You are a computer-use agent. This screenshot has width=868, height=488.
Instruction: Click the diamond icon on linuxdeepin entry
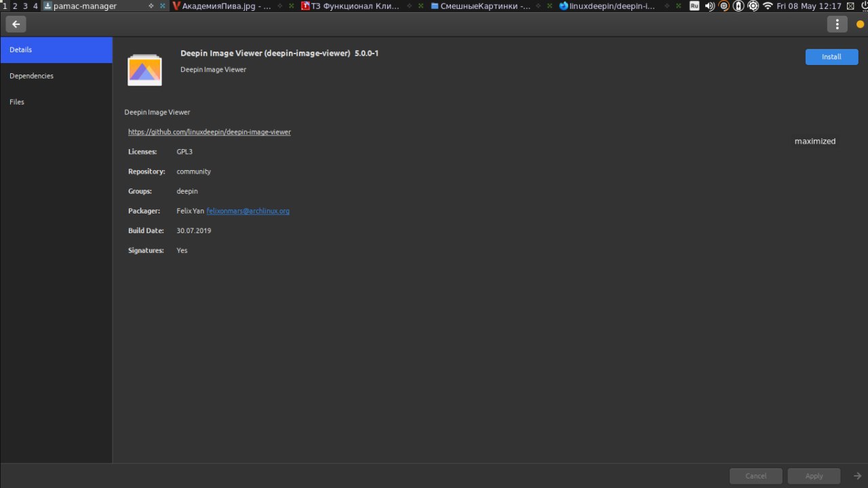669,6
